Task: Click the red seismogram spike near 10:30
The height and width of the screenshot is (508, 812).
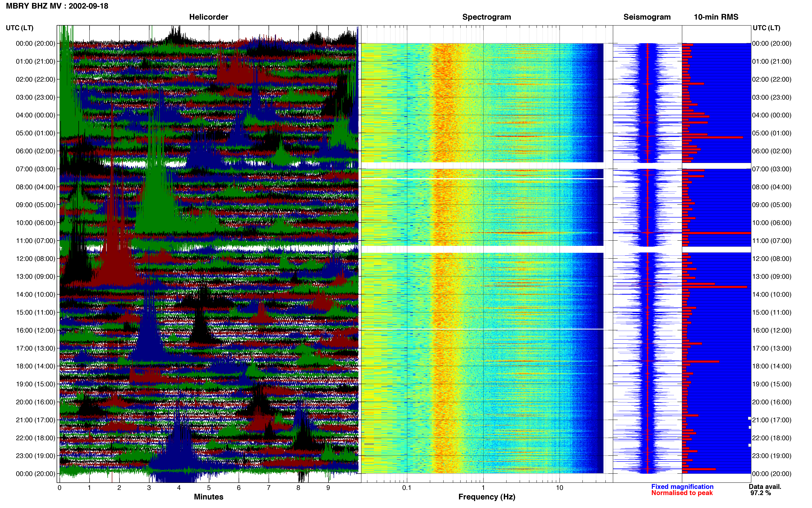Action: coord(647,233)
